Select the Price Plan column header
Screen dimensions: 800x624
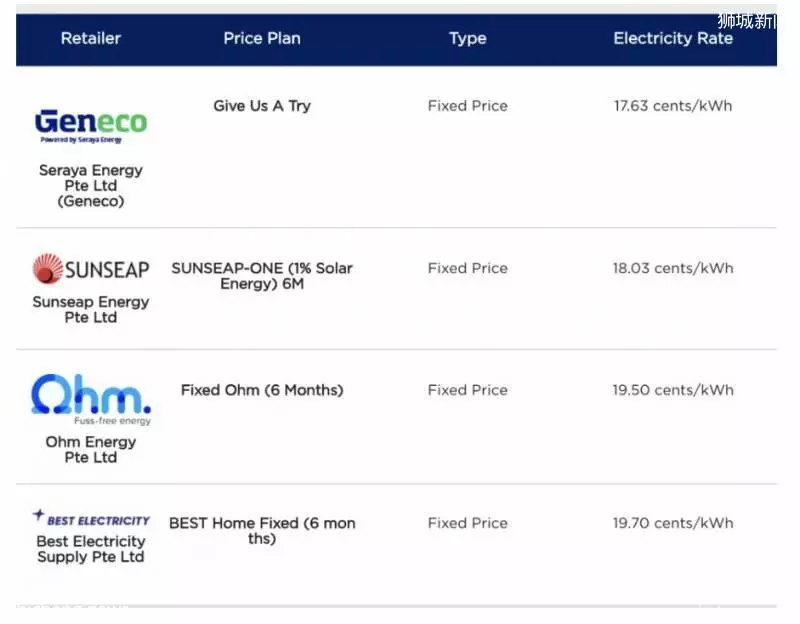tap(262, 38)
